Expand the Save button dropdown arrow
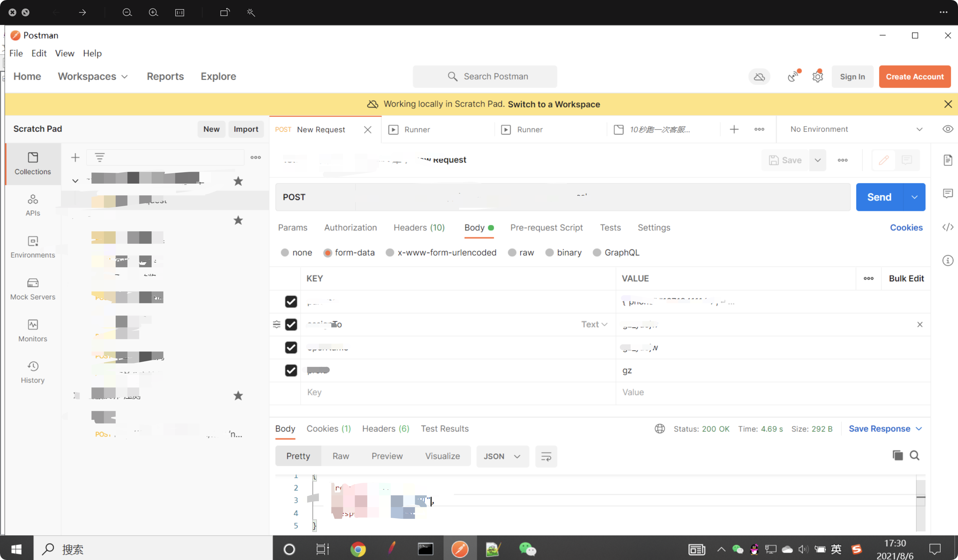Image resolution: width=958 pixels, height=560 pixels. (818, 160)
